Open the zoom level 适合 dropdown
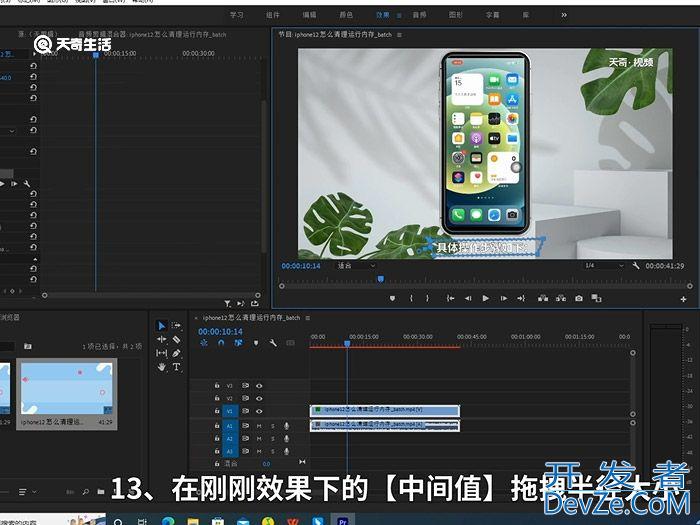This screenshot has height=525, width=700. (x=356, y=266)
